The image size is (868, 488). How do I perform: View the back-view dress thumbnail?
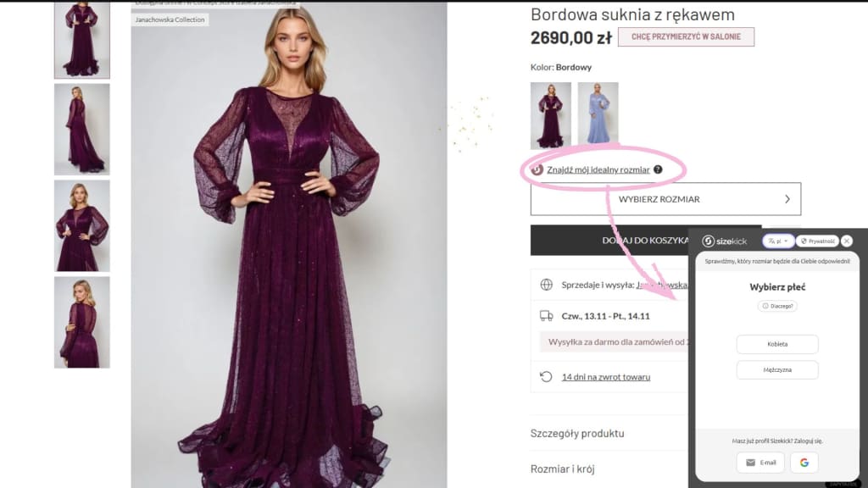82,322
